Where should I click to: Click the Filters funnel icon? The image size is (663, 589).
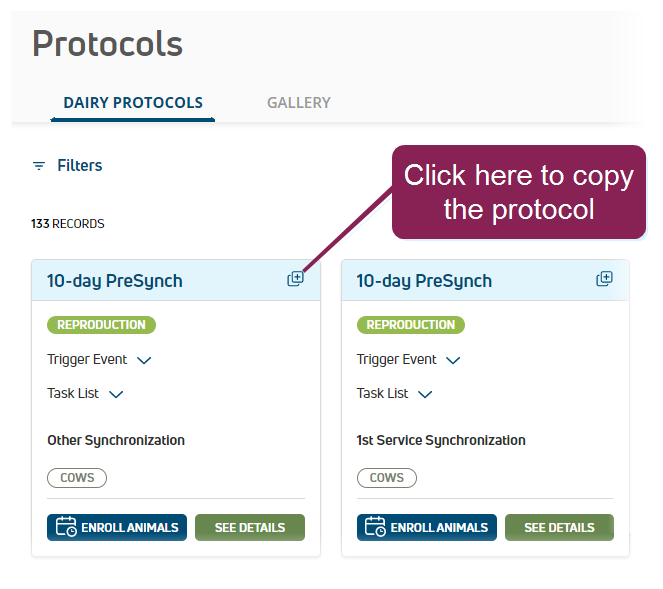coord(39,166)
